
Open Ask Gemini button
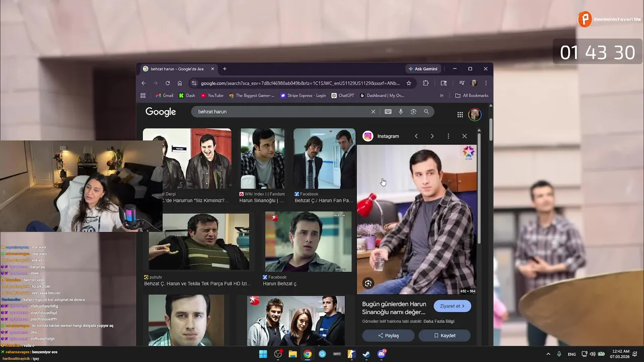coord(423,69)
